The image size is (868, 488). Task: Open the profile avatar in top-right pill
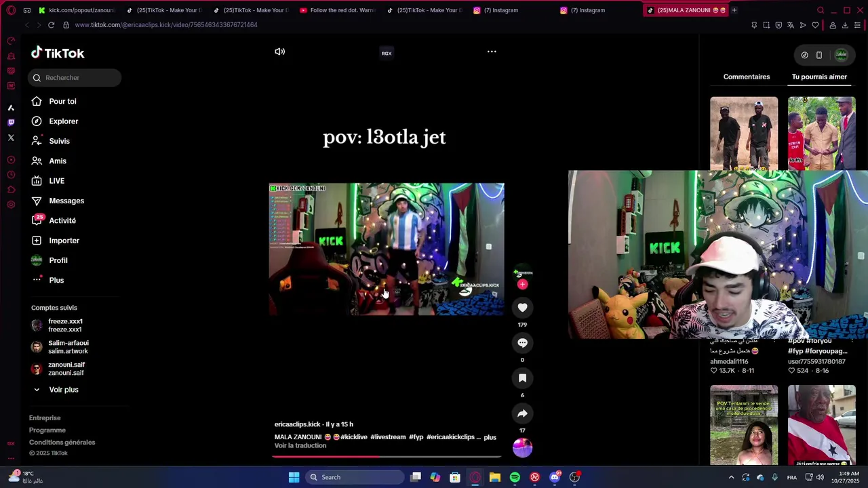[x=841, y=56]
